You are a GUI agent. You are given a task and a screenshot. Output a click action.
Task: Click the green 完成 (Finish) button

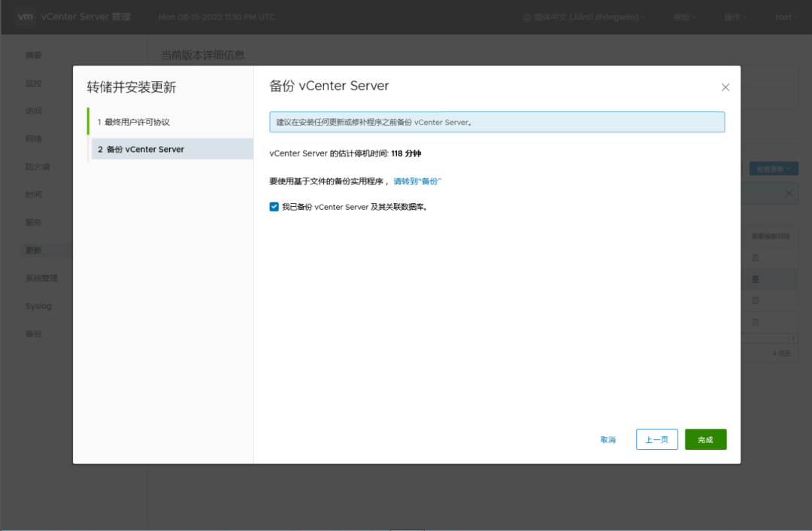click(705, 439)
